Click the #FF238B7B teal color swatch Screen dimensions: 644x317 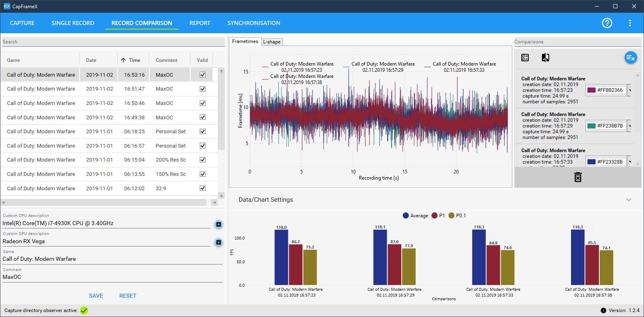(591, 126)
